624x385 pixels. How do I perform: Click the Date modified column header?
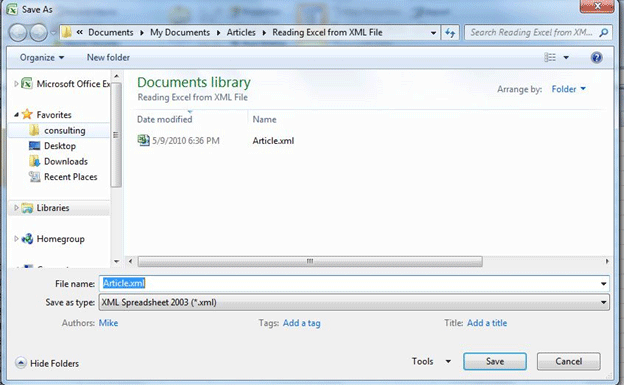pyautogui.click(x=164, y=119)
